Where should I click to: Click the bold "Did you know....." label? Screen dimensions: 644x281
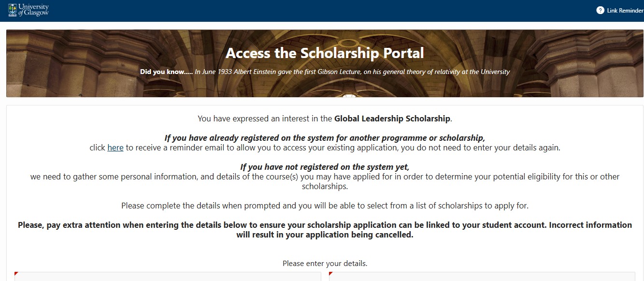point(166,72)
